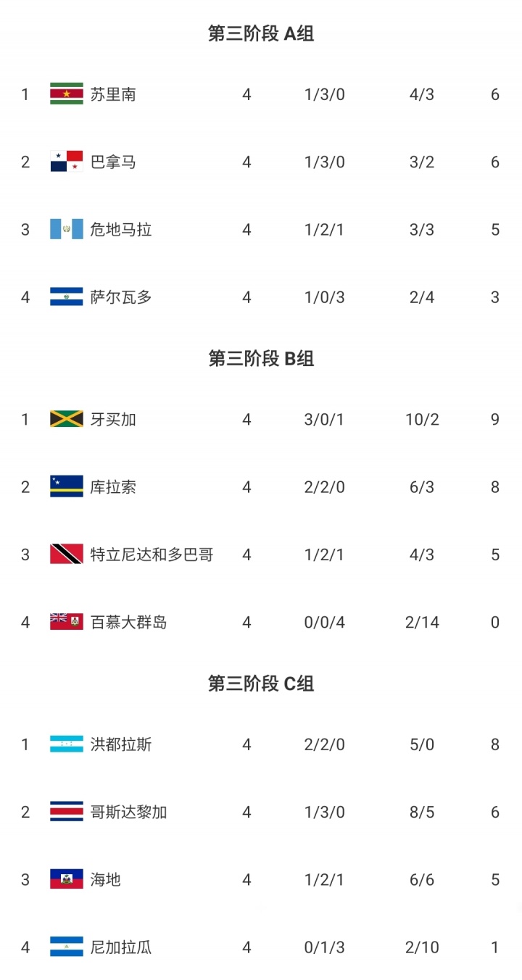This screenshot has height=980, width=522.
Task: Click the Trinidad and Tobago flag icon
Action: pyautogui.click(x=67, y=555)
